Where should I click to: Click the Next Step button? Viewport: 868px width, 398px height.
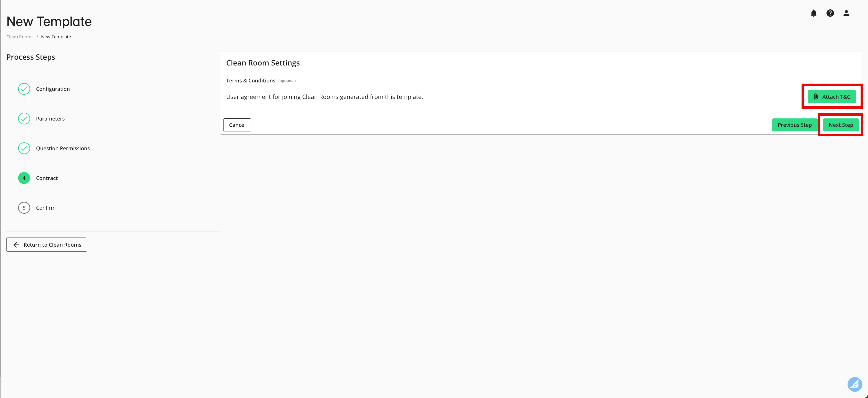click(841, 125)
